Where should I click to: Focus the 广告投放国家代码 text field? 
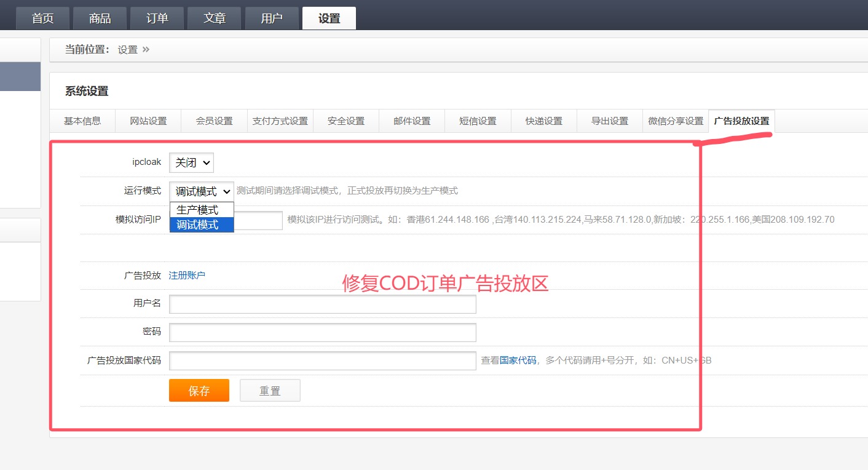pos(322,361)
